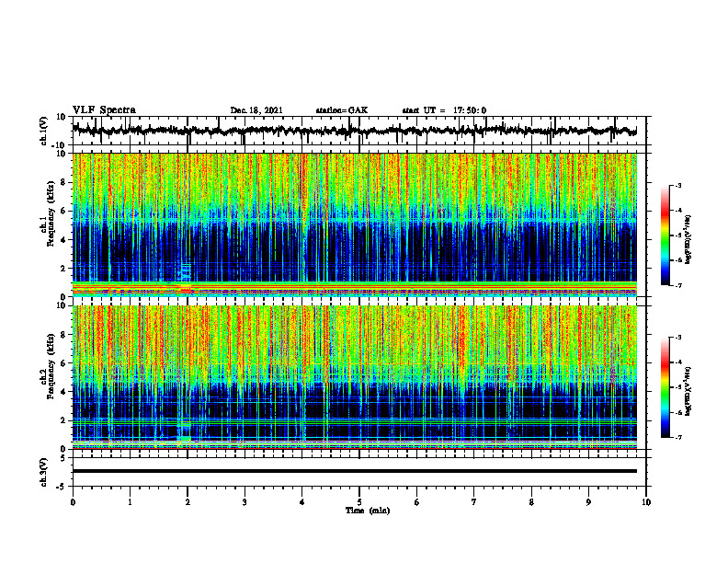Select the ch.1 voltage waveform trace
This screenshot has height=563, width=728.
coord(354,131)
